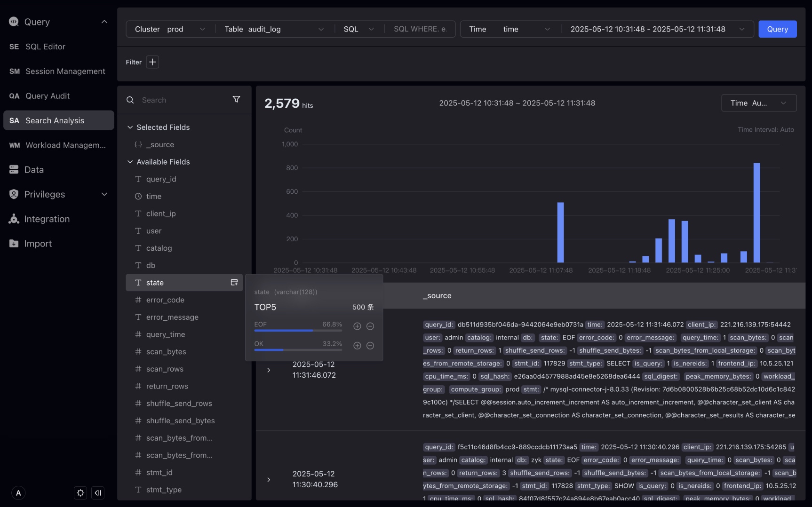Exclude OK value with the minus icon

[x=370, y=346]
